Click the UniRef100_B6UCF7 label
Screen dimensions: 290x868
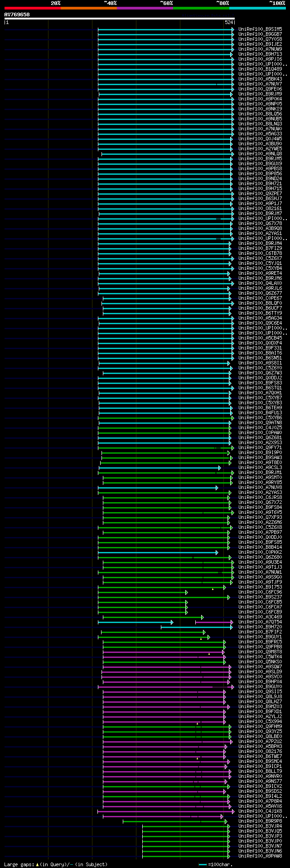[x=260, y=308]
